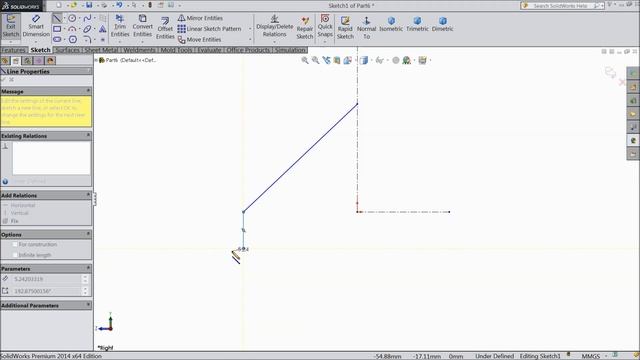640x360 pixels.
Task: Click Offset Entities
Action: (x=165, y=28)
